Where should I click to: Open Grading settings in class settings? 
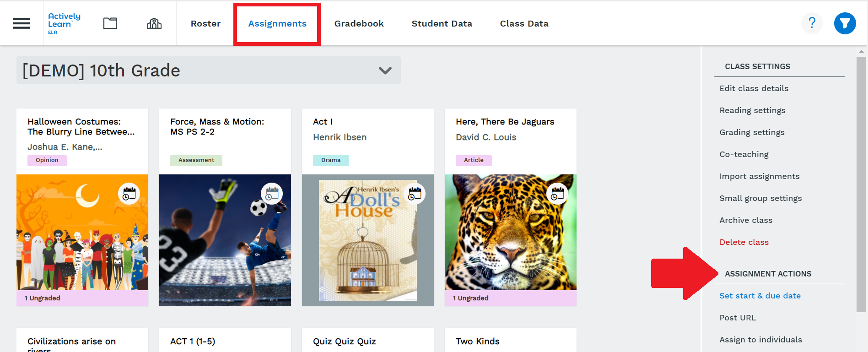[x=751, y=132]
